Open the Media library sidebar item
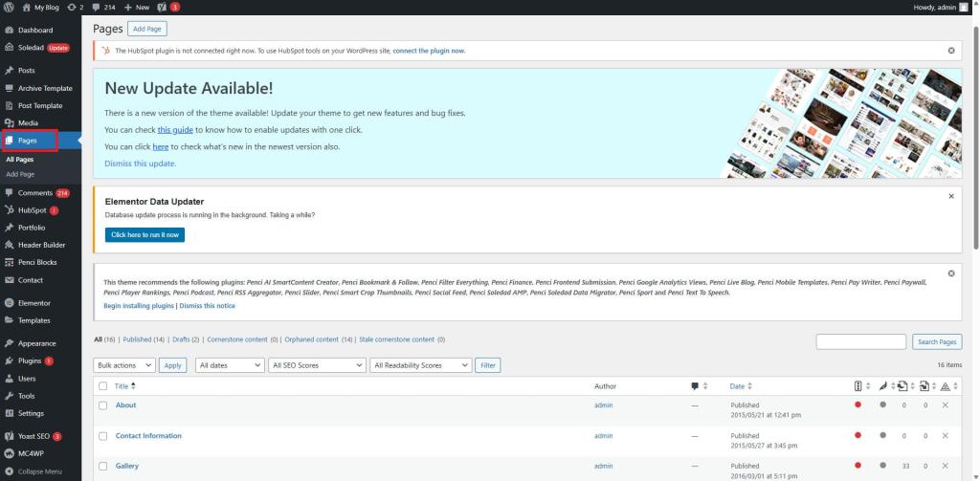The width and height of the screenshot is (980, 481). tap(28, 123)
